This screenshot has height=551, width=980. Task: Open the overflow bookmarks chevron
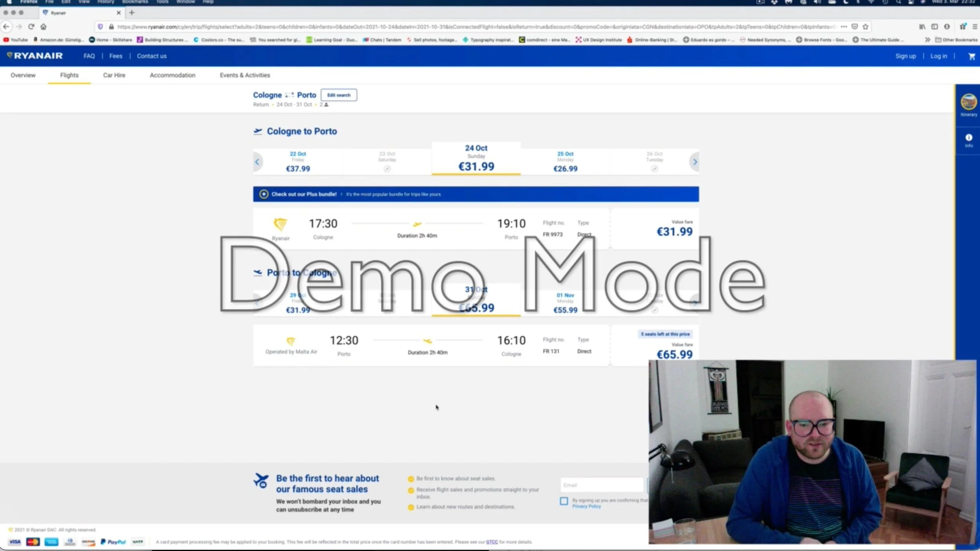point(927,40)
